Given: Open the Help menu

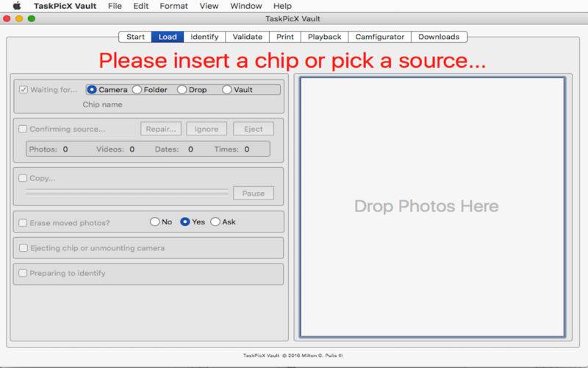Looking at the screenshot, I should 282,6.
